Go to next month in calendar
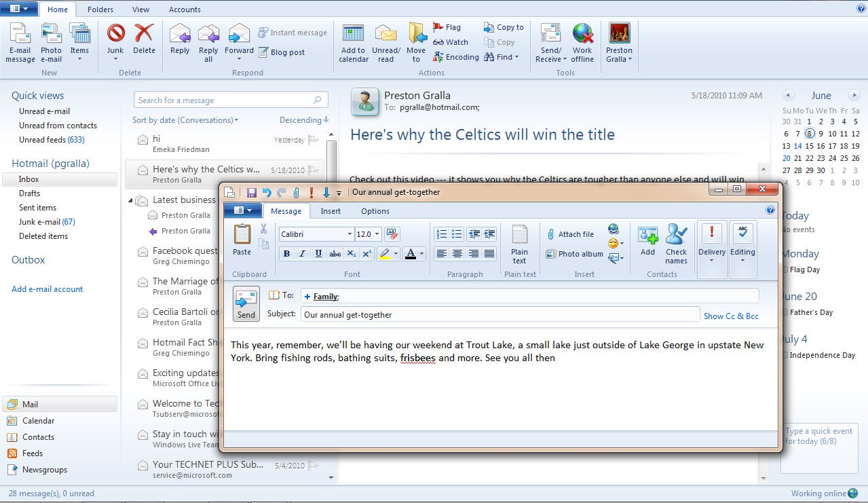Screen dimensions: 868x503 854,96
